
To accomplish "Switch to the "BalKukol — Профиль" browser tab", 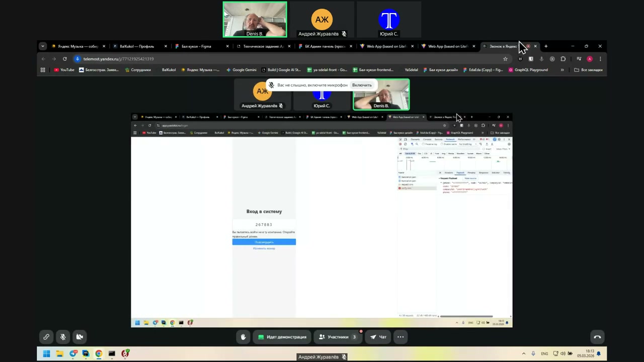I will [x=137, y=46].
